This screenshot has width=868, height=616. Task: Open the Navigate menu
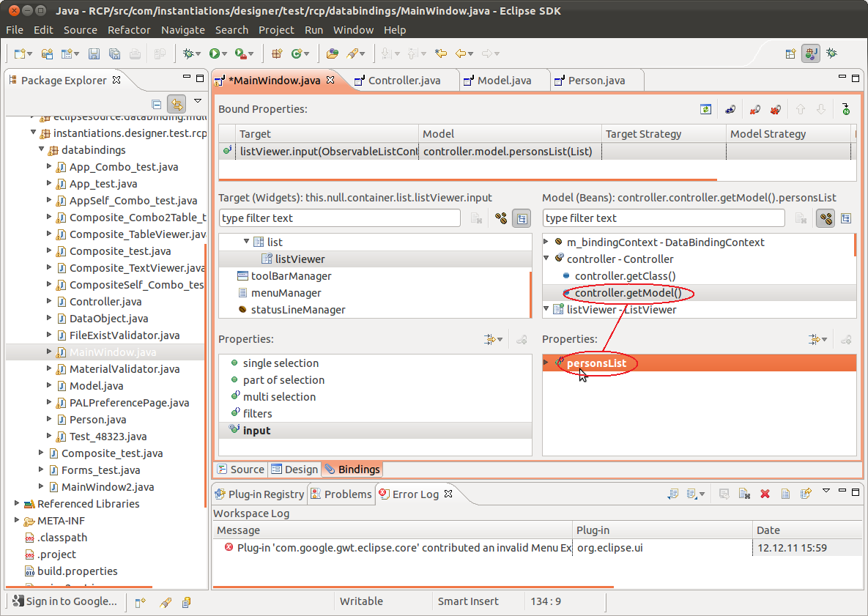[182, 30]
